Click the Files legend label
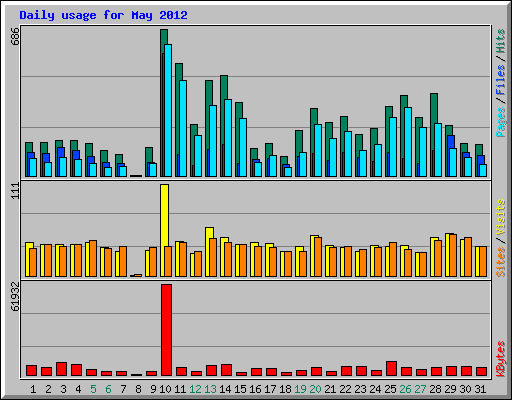512x400 pixels. point(501,80)
